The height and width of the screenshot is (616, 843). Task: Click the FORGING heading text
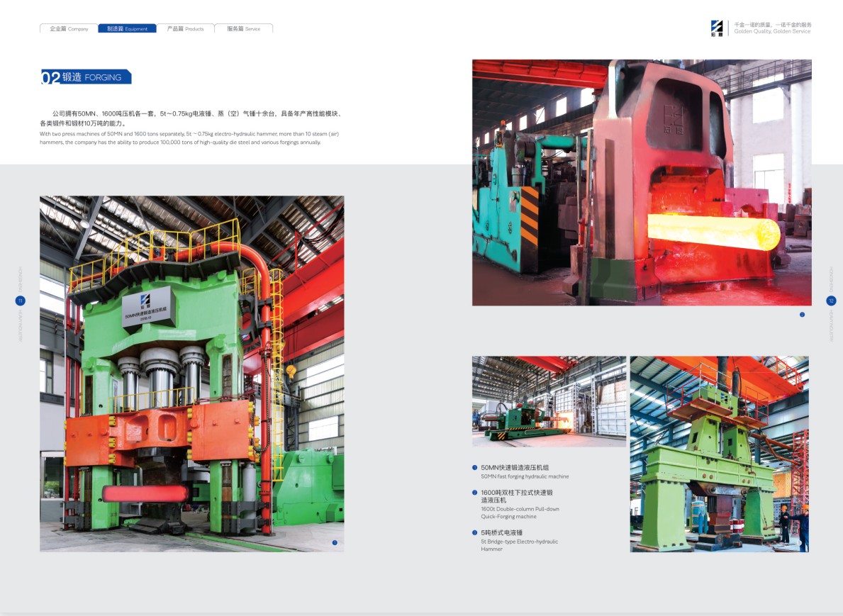click(x=103, y=77)
